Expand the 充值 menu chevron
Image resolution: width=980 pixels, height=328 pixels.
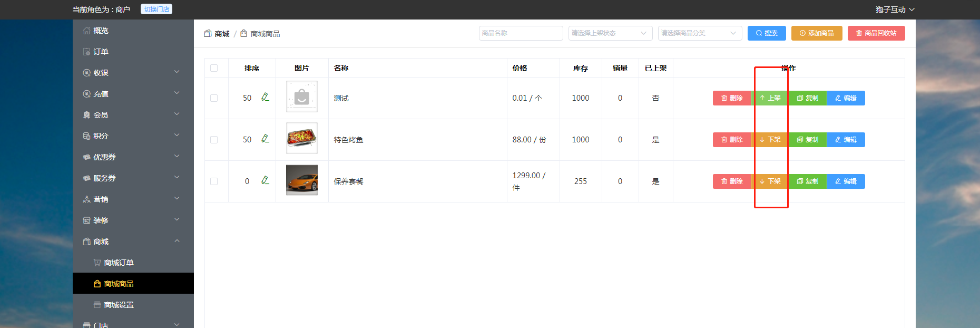177,93
